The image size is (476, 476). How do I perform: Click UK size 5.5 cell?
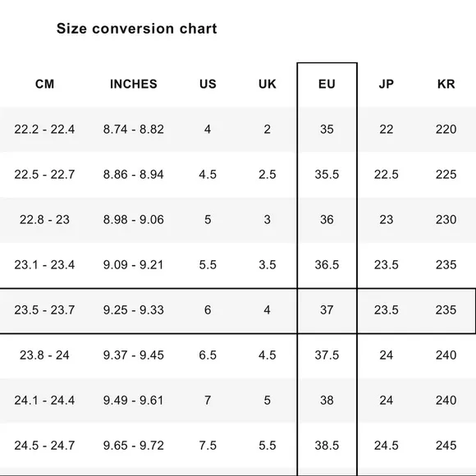click(x=268, y=446)
